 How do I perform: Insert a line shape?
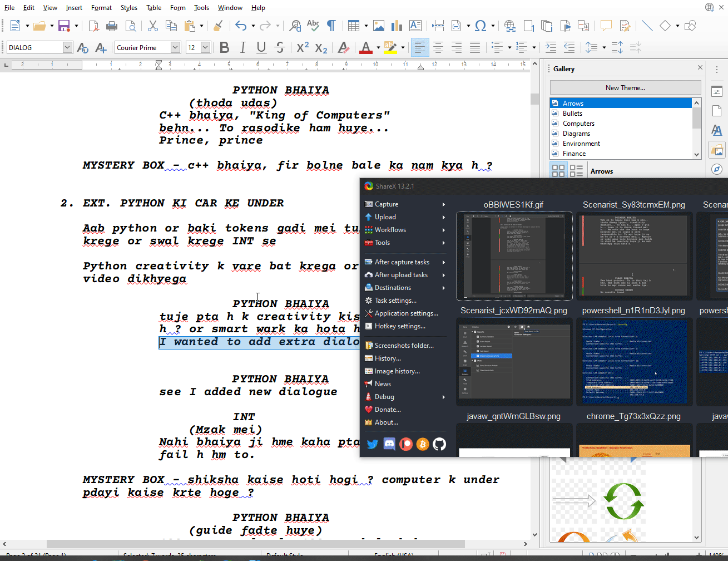point(647,26)
